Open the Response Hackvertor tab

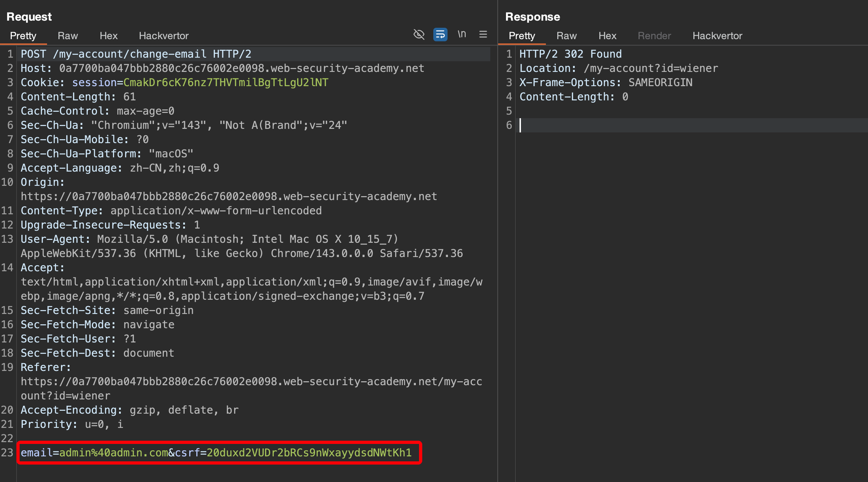[717, 36]
